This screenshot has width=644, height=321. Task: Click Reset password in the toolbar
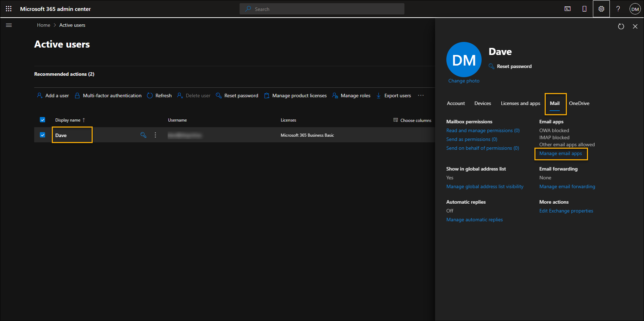237,95
